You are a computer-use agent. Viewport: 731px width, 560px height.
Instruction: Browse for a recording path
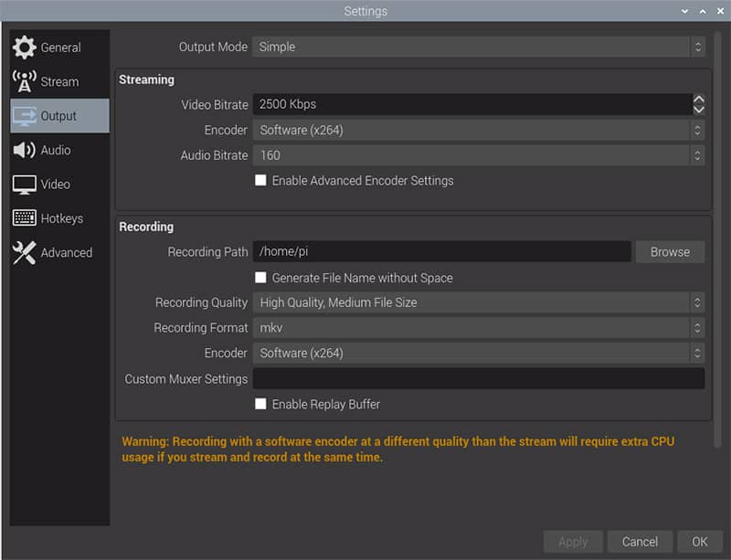point(670,252)
